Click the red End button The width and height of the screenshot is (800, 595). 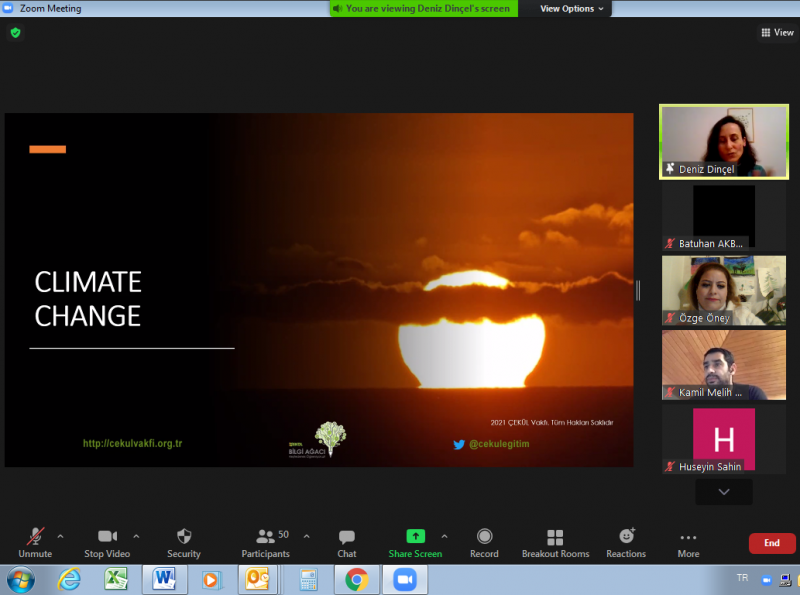point(772,543)
